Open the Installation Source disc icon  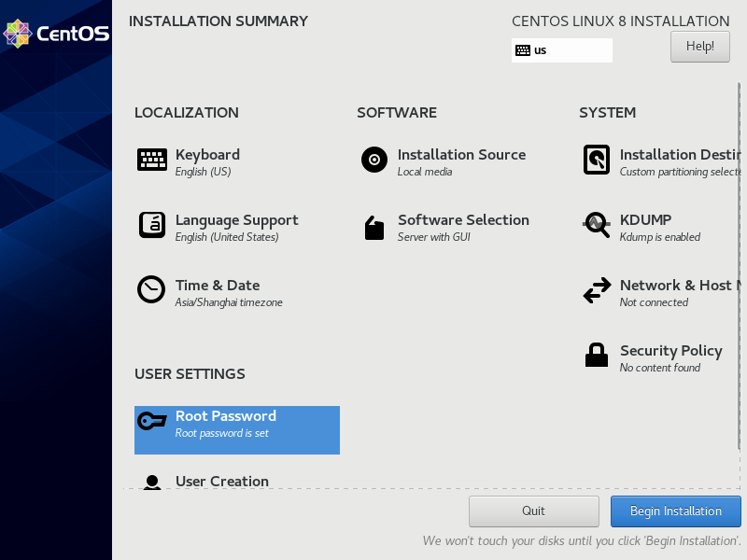pos(374,160)
